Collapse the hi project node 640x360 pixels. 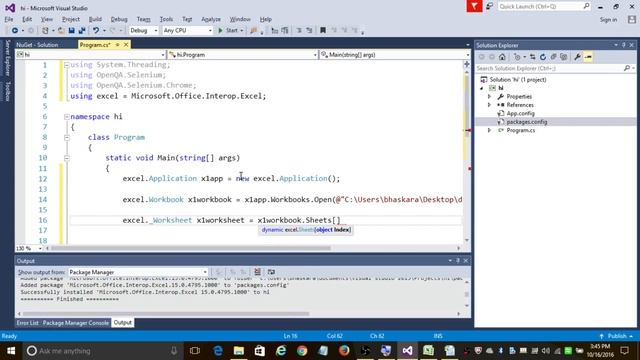tap(482, 88)
